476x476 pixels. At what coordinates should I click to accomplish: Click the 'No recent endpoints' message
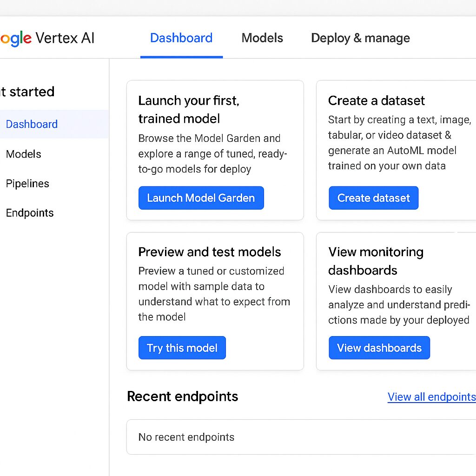(186, 437)
